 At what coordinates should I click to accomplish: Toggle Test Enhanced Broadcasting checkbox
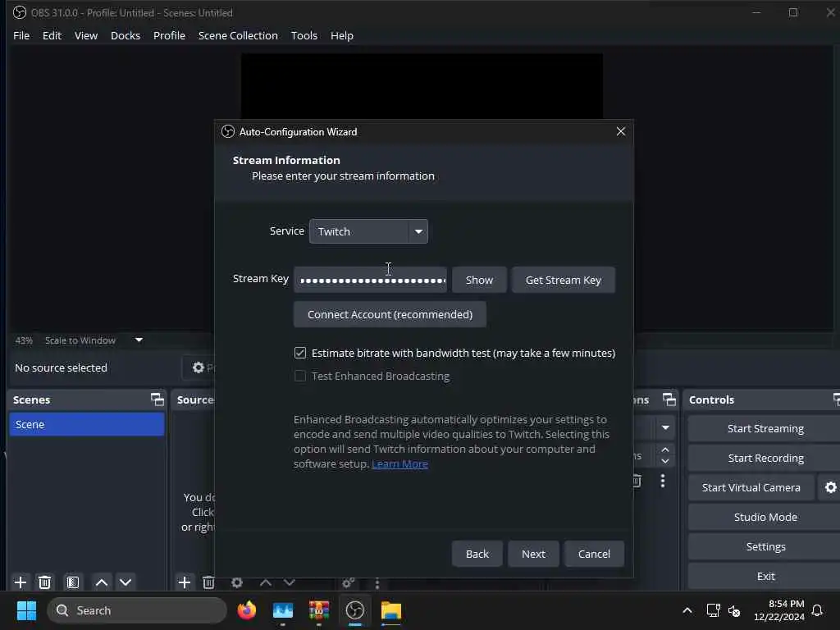coord(300,376)
